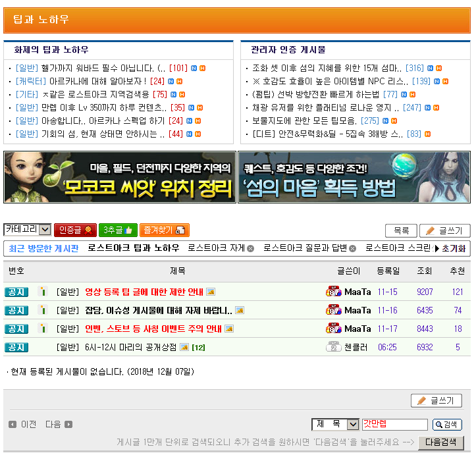476x455 pixels.
Task: Open the 제목 search type dropdown
Action: pos(335,425)
